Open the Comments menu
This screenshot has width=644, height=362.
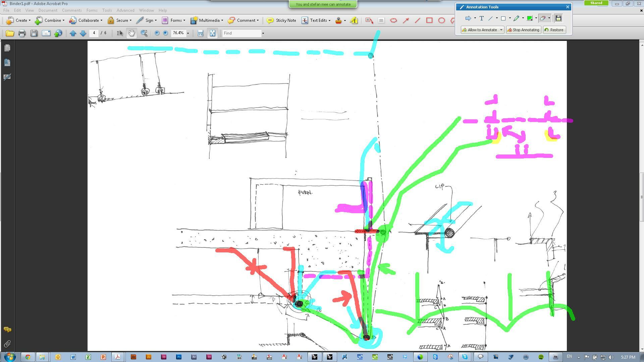72,10
